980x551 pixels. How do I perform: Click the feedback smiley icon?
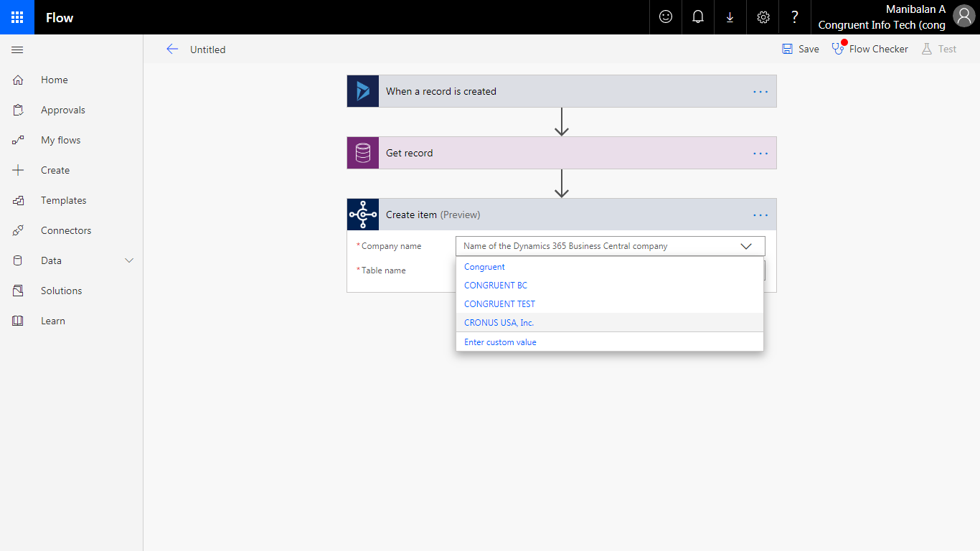[666, 17]
